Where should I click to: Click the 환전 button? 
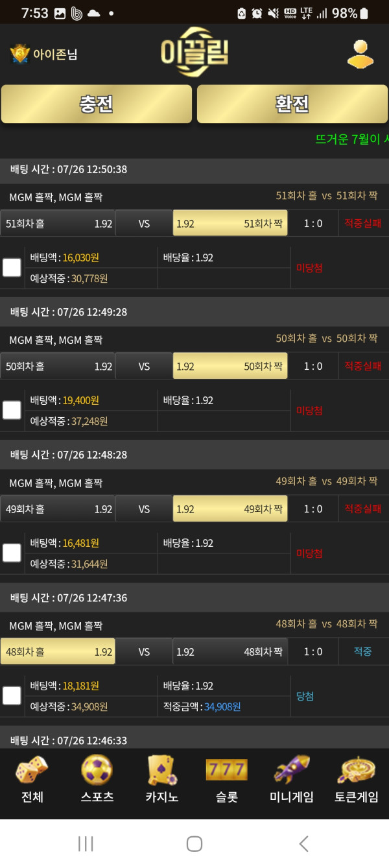coord(292,104)
